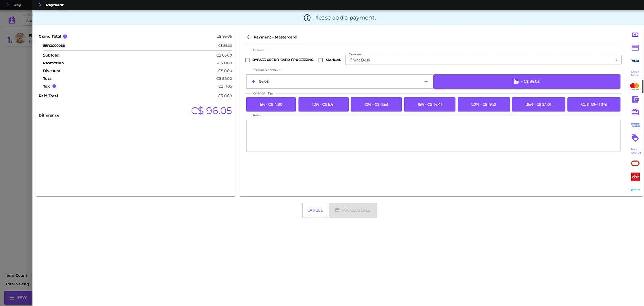Click the Please add a payment notice

pyautogui.click(x=340, y=18)
